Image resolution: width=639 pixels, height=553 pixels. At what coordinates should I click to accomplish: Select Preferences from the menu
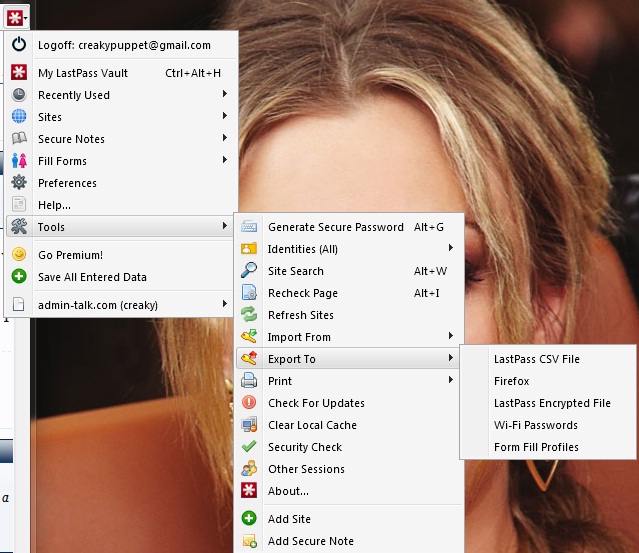[x=121, y=183]
